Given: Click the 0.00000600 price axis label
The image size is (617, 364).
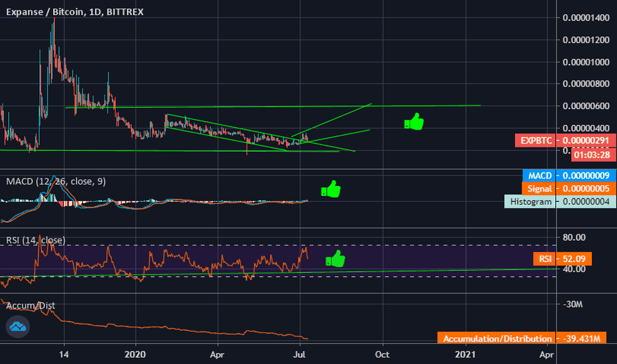Looking at the screenshot, I should pyautogui.click(x=586, y=106).
